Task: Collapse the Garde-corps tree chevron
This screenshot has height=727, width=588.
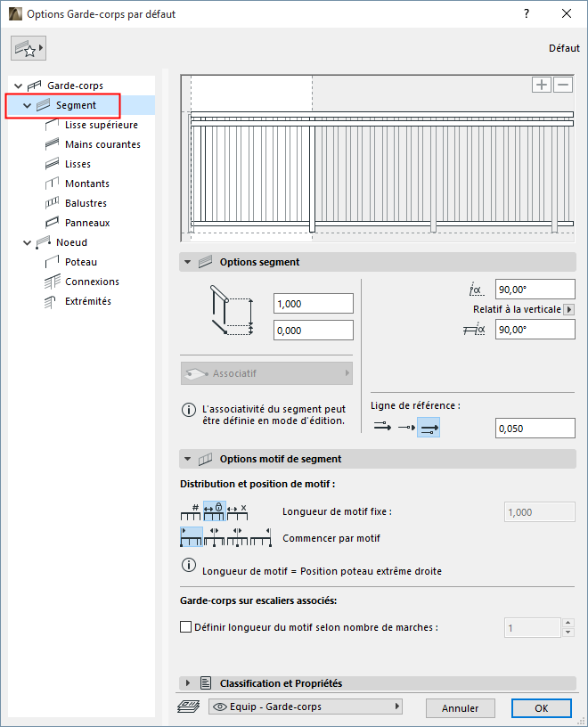Action: click(19, 86)
